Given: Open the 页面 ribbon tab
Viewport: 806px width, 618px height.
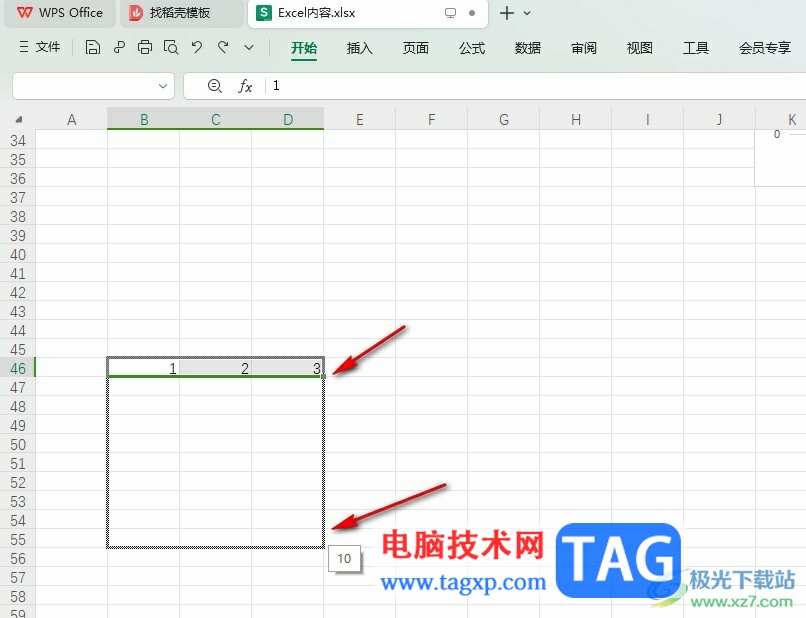Looking at the screenshot, I should [415, 48].
